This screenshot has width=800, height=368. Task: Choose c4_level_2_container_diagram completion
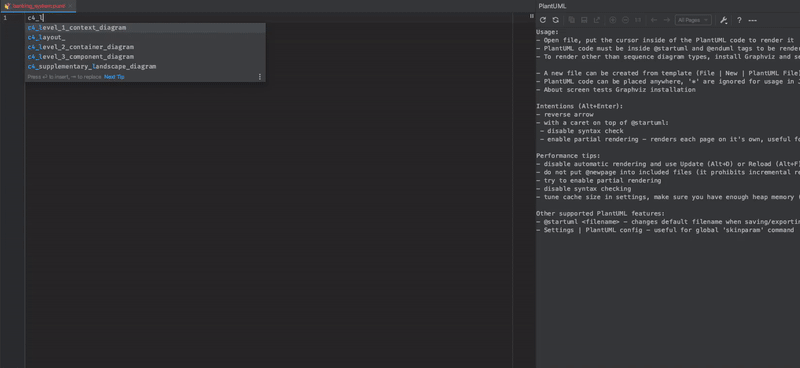point(145,47)
